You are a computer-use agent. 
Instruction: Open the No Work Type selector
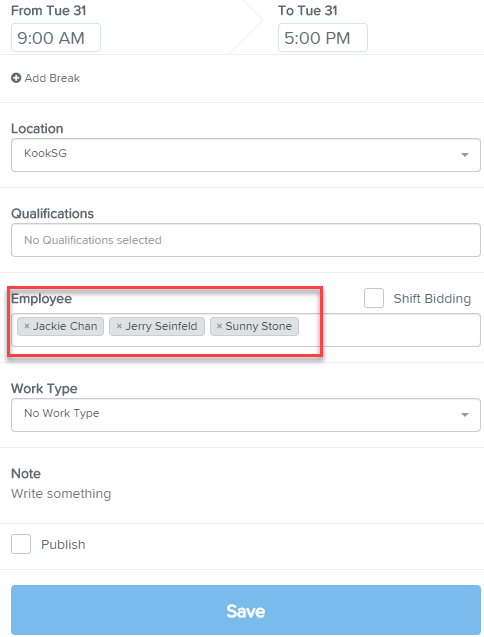(x=246, y=415)
